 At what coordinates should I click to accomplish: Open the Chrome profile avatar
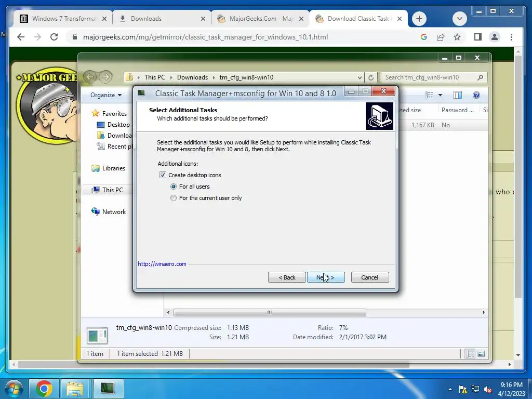[x=495, y=37]
